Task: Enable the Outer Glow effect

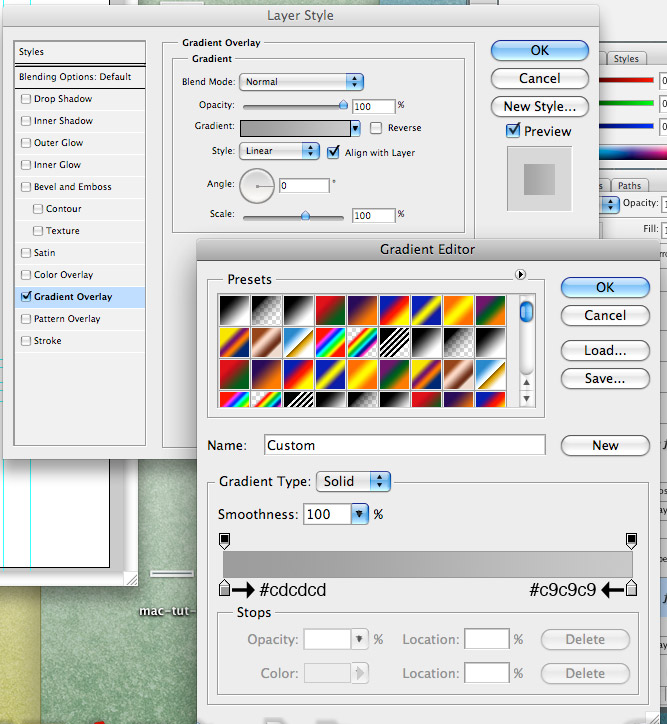Action: pyautogui.click(x=26, y=143)
